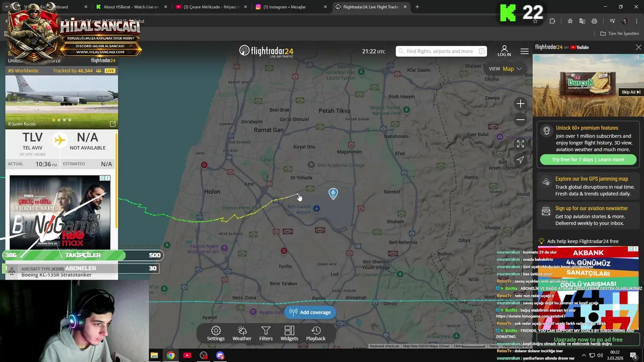
Task: Open browser extensions puzzle icon
Action: click(x=552, y=21)
